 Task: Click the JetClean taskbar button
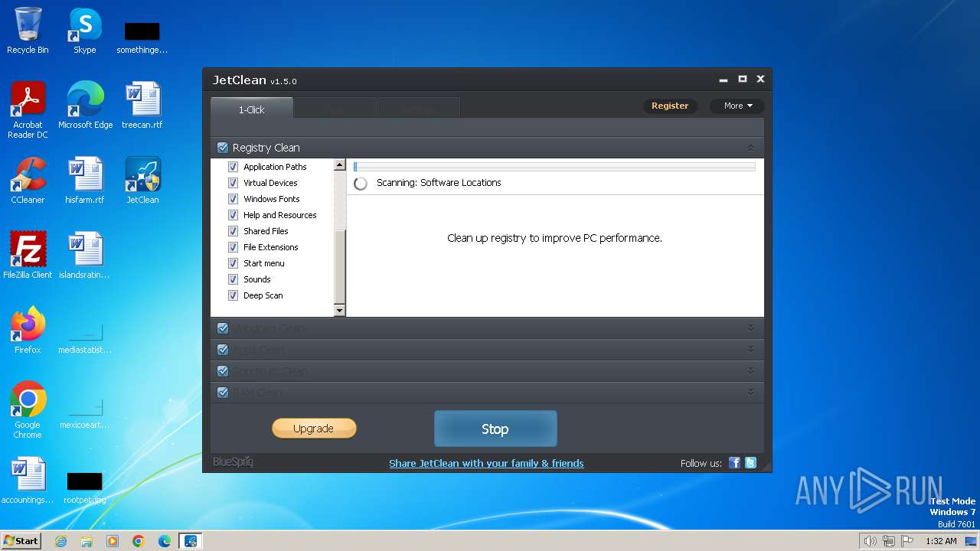(x=191, y=541)
